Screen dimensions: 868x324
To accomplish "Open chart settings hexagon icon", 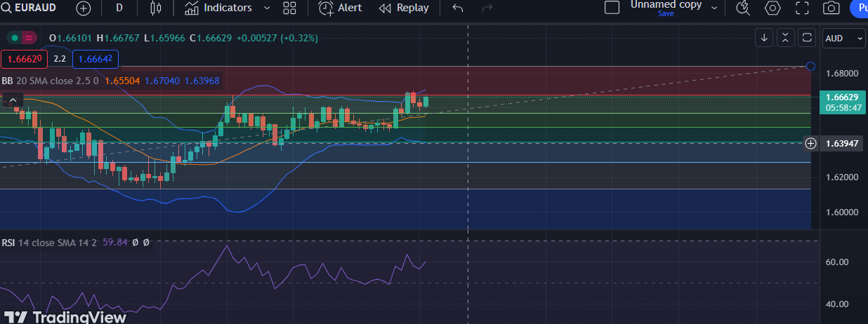I will click(773, 8).
